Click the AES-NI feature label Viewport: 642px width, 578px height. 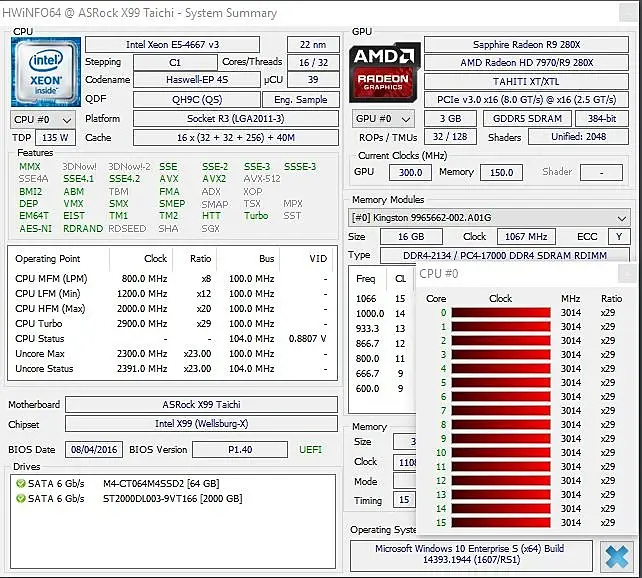point(36,228)
